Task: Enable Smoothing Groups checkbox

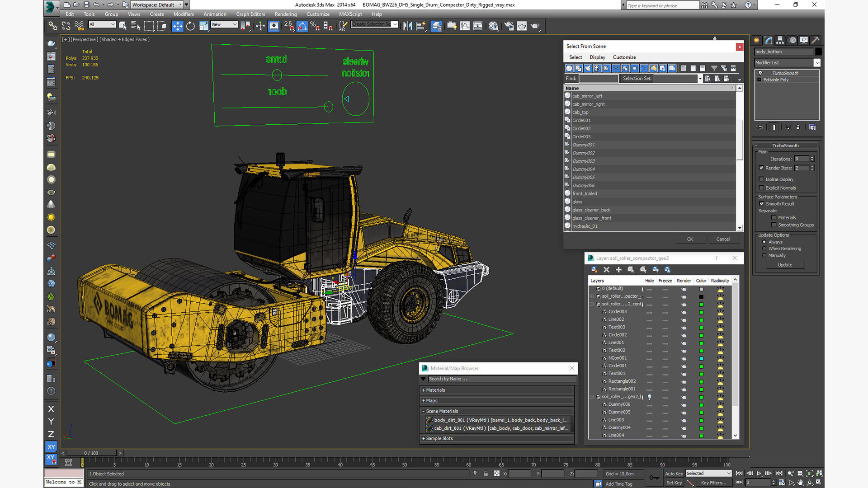Action: click(774, 225)
